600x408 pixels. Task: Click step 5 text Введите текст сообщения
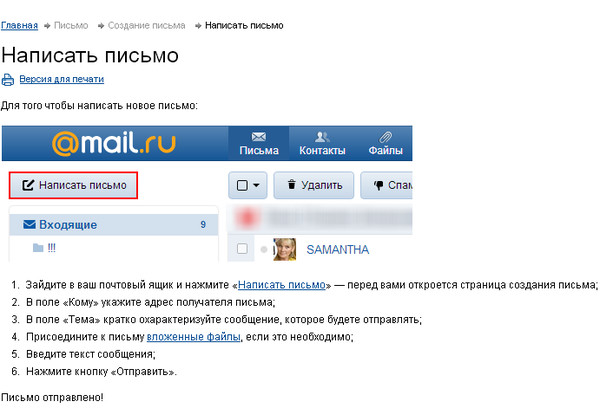pos(91,354)
